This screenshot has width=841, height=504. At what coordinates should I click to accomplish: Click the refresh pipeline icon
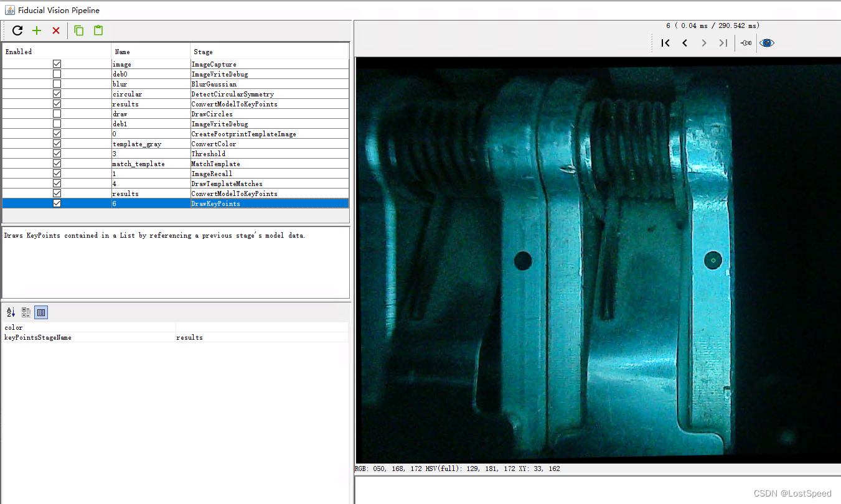point(17,30)
